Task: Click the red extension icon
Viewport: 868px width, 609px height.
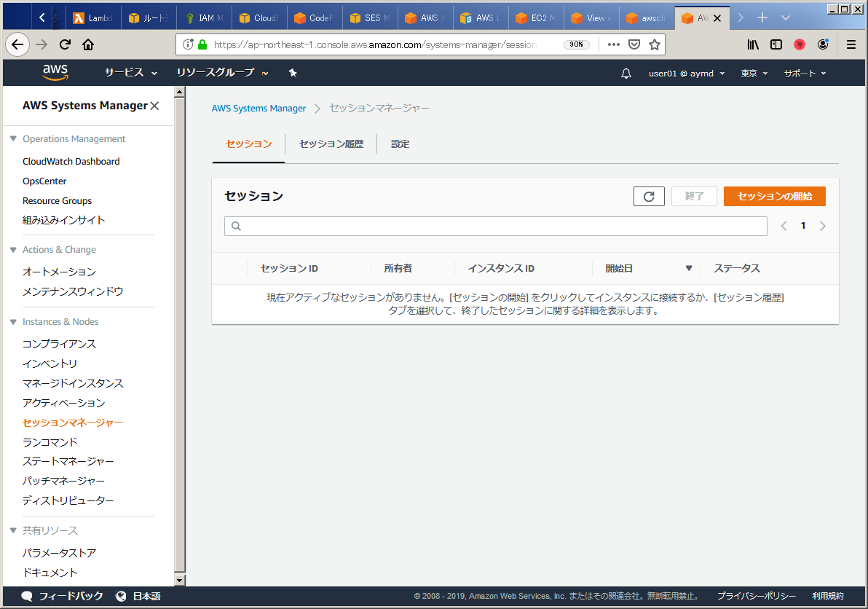Action: (800, 45)
